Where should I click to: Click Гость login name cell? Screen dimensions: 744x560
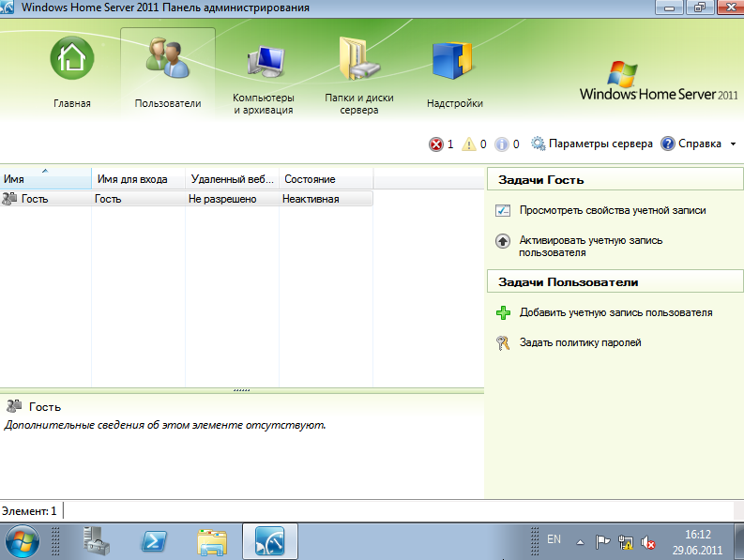tap(108, 199)
